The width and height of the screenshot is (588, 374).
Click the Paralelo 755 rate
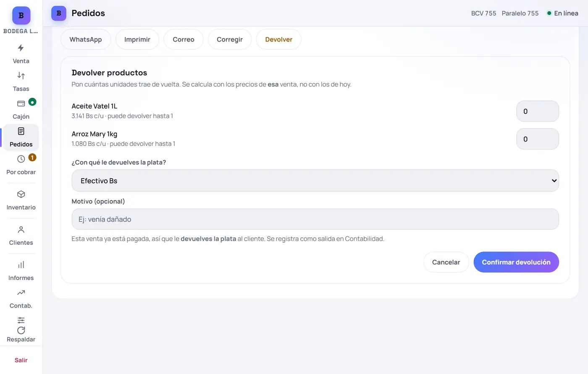click(x=520, y=13)
